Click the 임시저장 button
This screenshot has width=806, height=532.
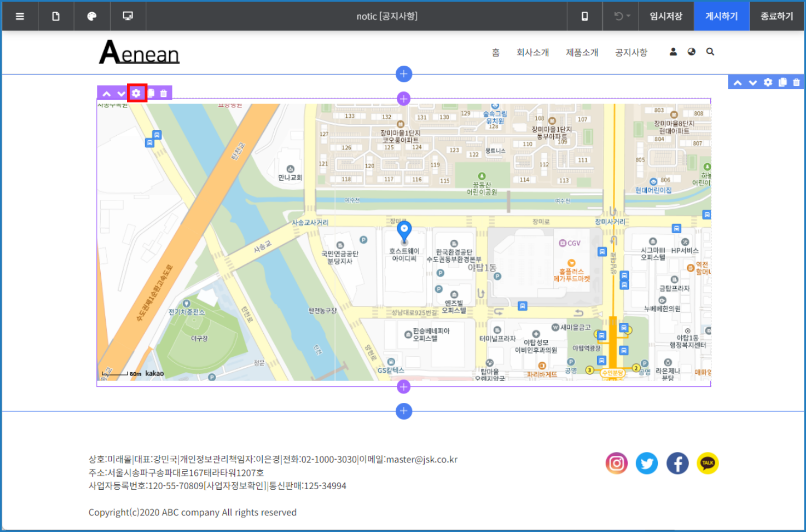[x=666, y=16]
